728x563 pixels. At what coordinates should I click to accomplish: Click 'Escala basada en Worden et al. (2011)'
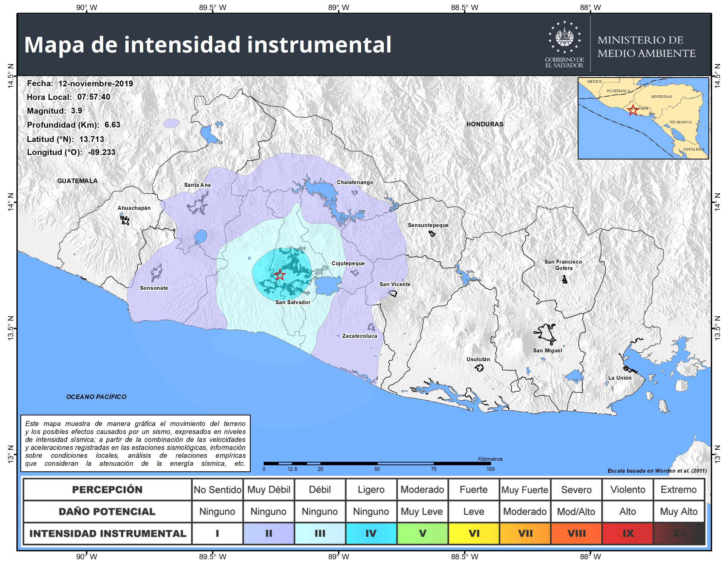point(657,471)
